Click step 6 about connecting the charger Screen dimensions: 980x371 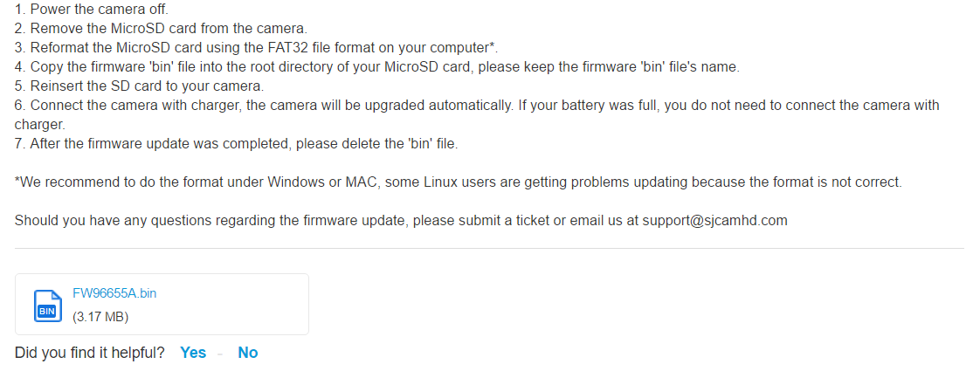tap(476, 105)
